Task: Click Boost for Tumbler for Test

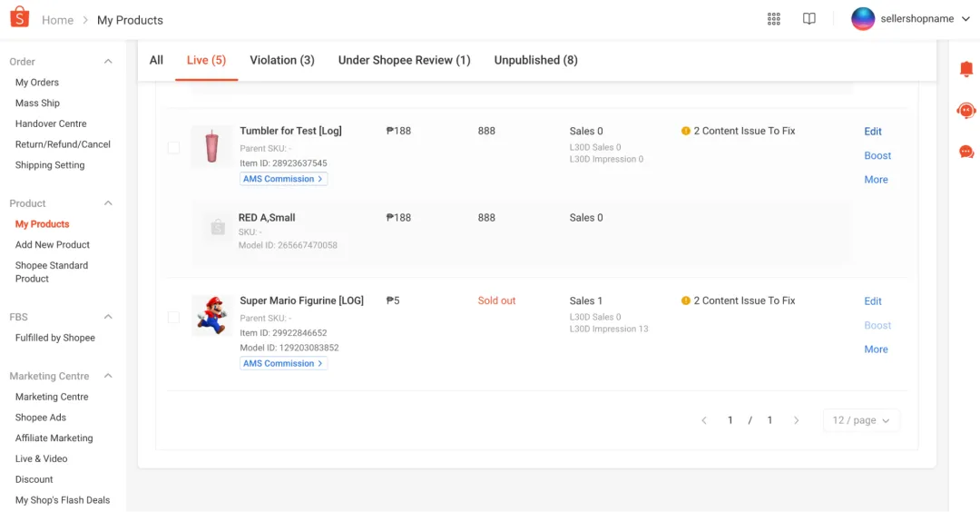Action: pyautogui.click(x=877, y=155)
